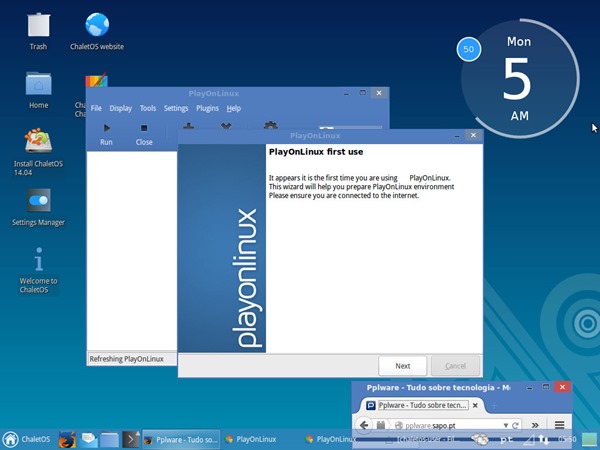Image resolution: width=600 pixels, height=450 pixels.
Task: Open the ChaletOS website desktop shortcut
Action: [97, 24]
